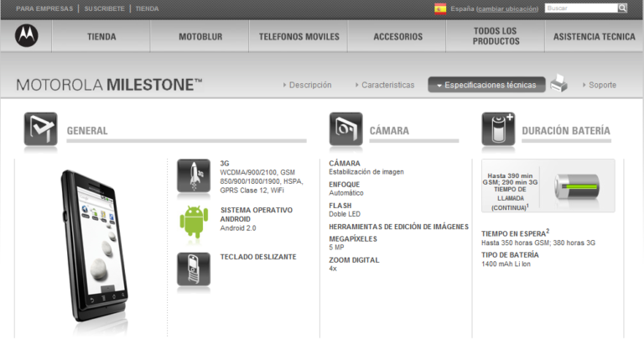
Task: Expand the Especificaciones técnicas tab
Action: click(x=486, y=85)
